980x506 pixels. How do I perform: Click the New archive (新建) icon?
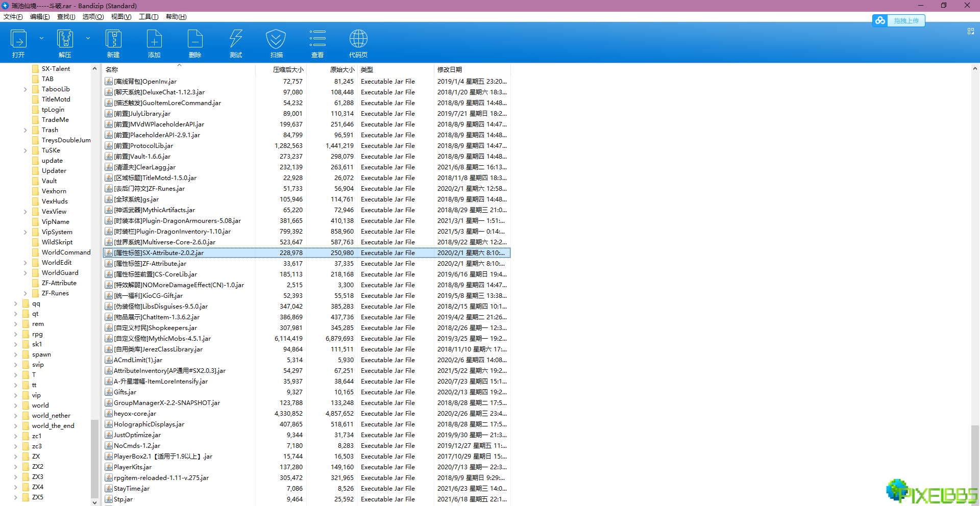tap(113, 39)
